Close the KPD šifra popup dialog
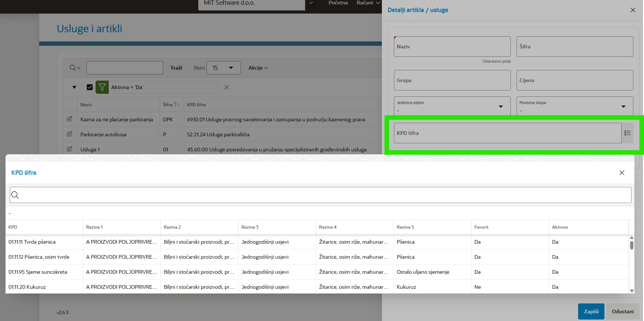Viewport: 644px width, 321px height. [x=622, y=173]
